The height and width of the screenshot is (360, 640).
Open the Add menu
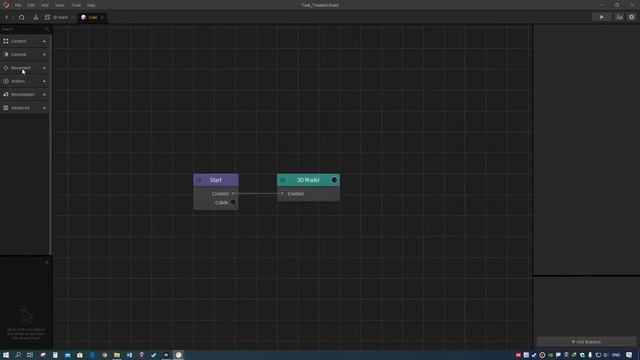(x=45, y=5)
